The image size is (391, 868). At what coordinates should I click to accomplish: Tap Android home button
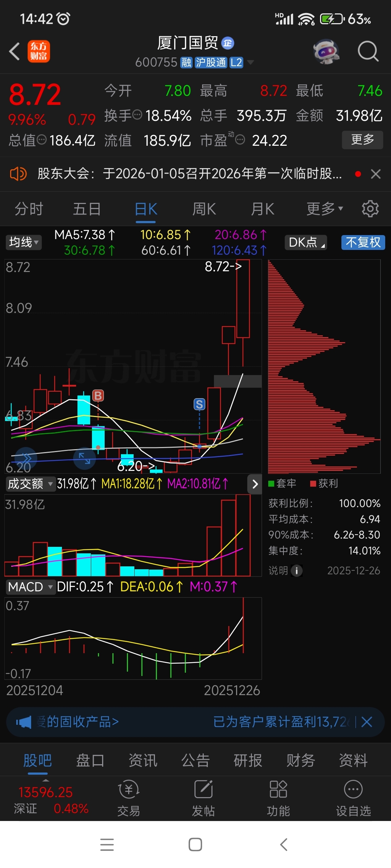(x=195, y=844)
